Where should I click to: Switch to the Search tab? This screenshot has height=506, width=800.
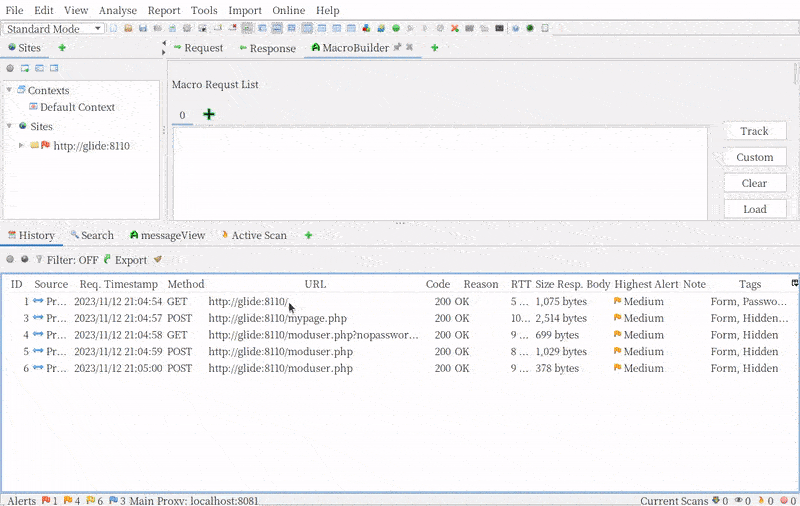click(x=92, y=235)
